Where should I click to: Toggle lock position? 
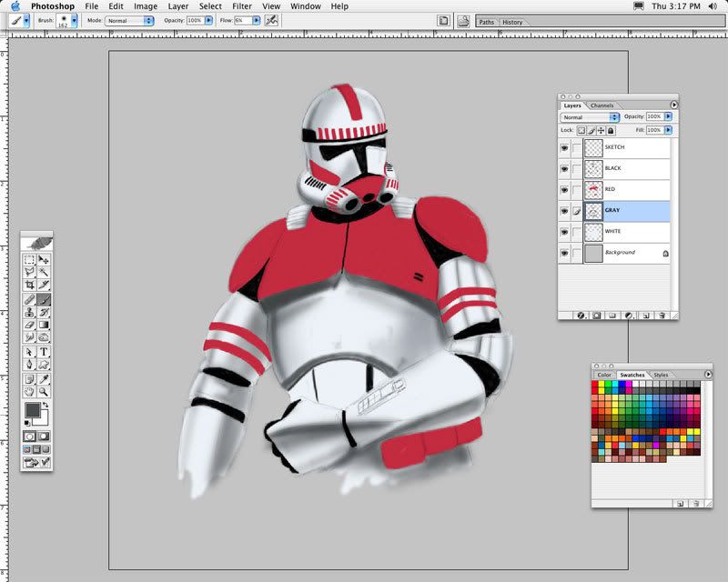pyautogui.click(x=602, y=130)
